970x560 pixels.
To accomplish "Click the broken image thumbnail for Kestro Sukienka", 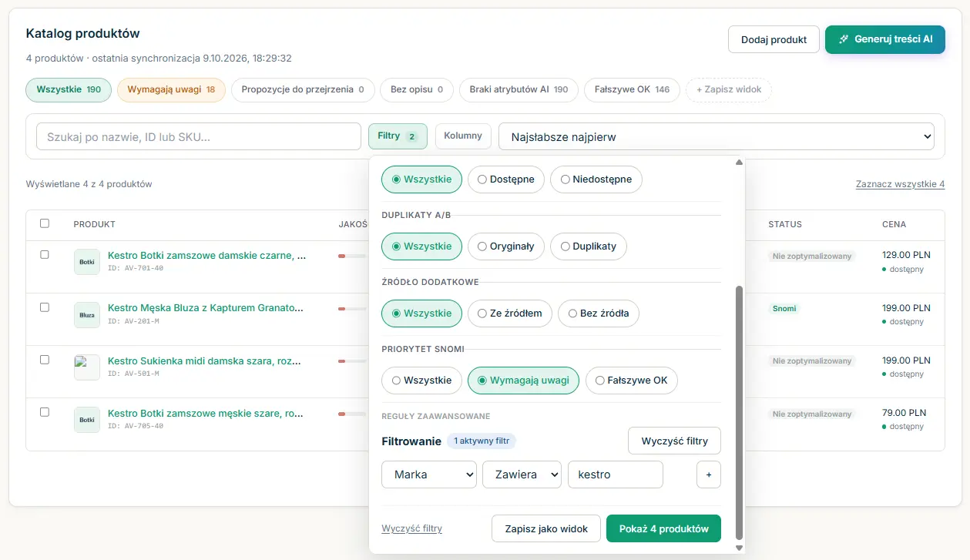I will tap(87, 367).
